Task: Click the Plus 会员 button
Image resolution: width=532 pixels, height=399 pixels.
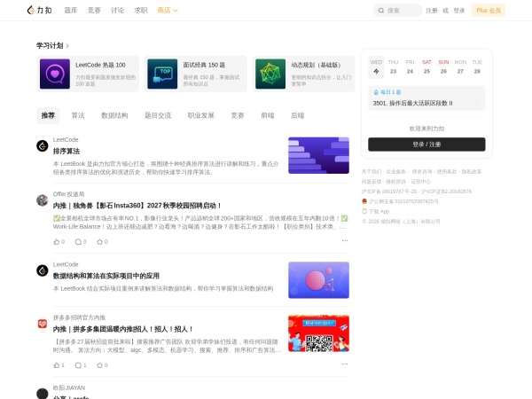Action: pos(489,11)
